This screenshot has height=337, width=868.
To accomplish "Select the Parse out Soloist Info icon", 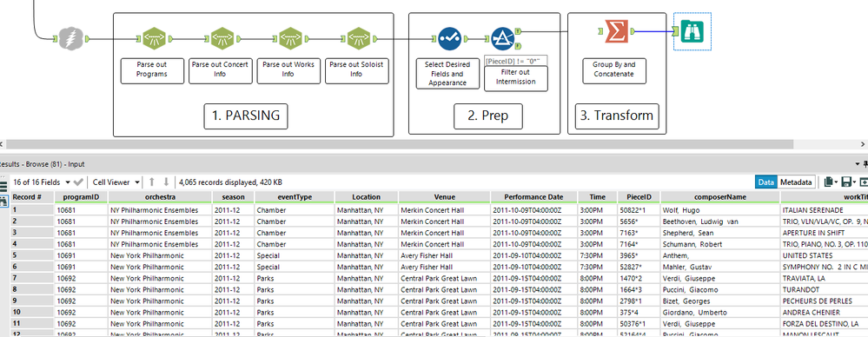I will coord(358,39).
